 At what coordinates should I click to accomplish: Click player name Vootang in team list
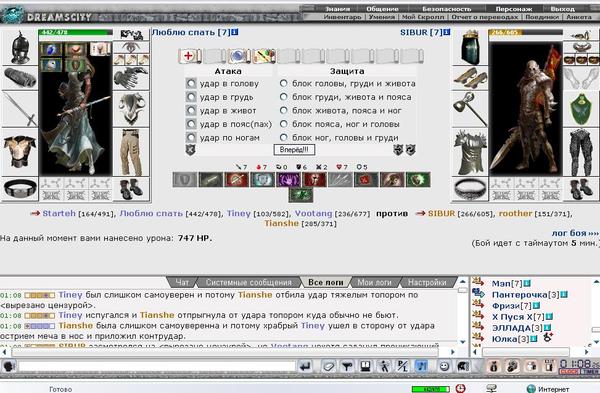tap(313, 214)
